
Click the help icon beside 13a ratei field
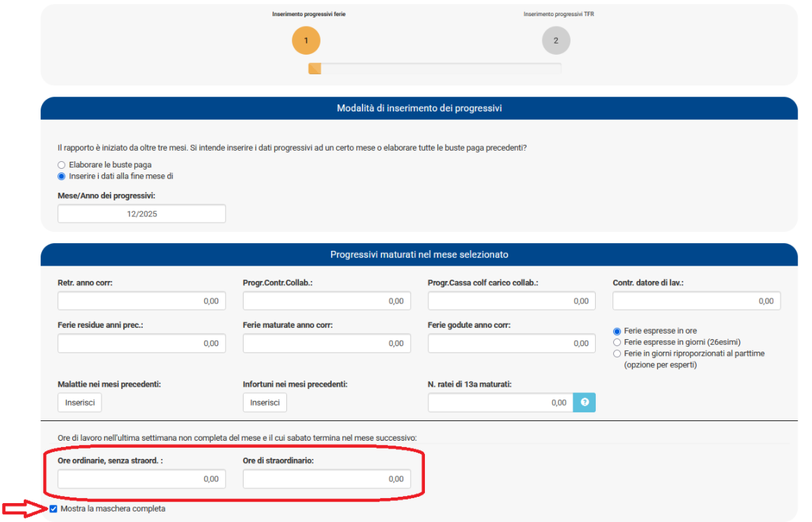[584, 402]
